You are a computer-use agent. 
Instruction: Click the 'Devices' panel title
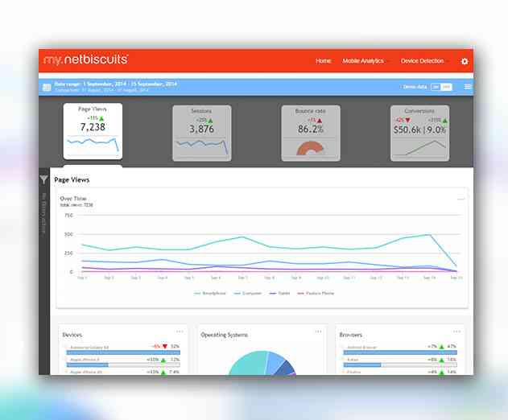pyautogui.click(x=72, y=335)
